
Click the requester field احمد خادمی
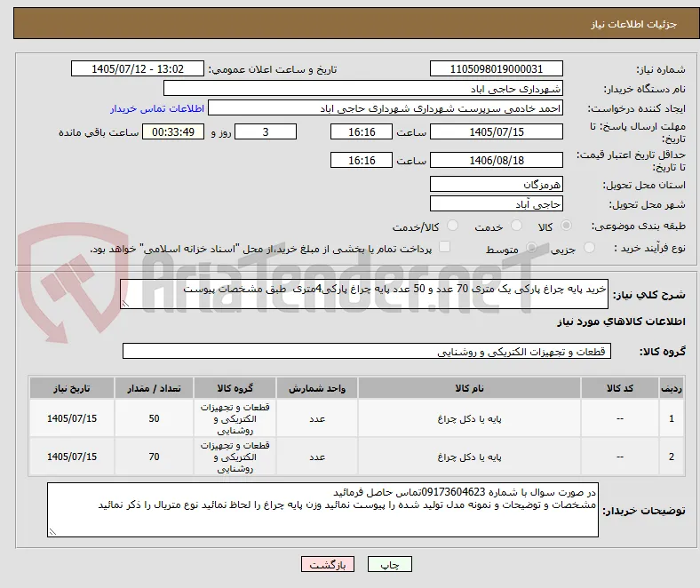tap(386, 108)
